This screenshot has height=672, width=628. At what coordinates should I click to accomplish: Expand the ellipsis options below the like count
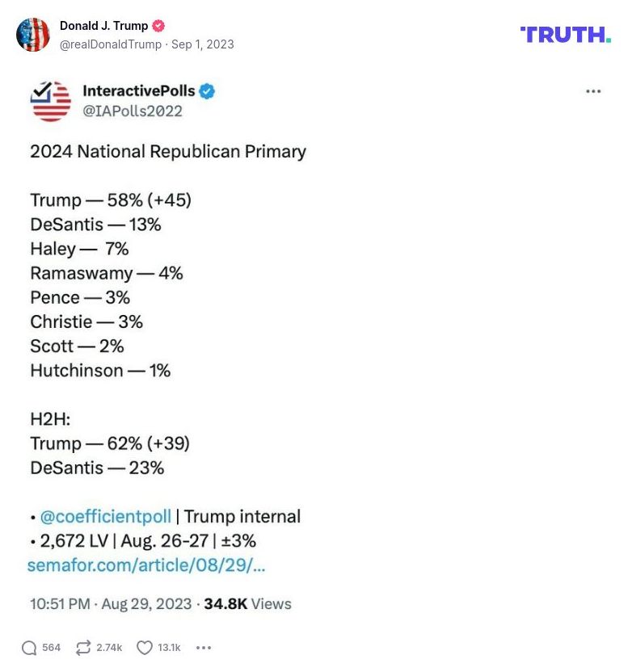pos(203,648)
